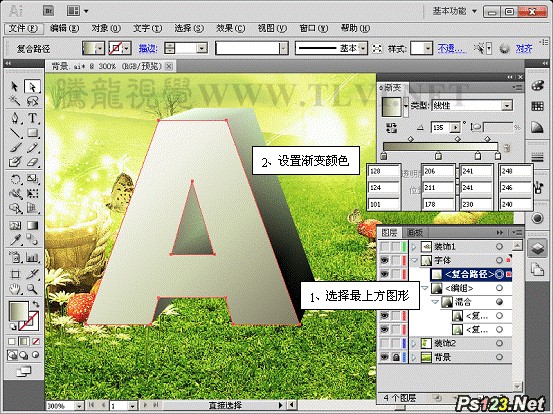Select the Eyedropper tool
Screen dimensions: 553x414
point(15,240)
